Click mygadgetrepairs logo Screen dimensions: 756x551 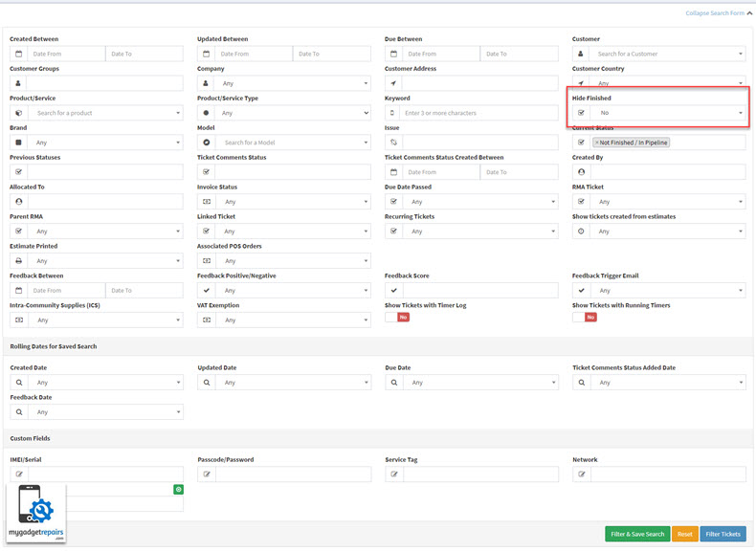36,513
